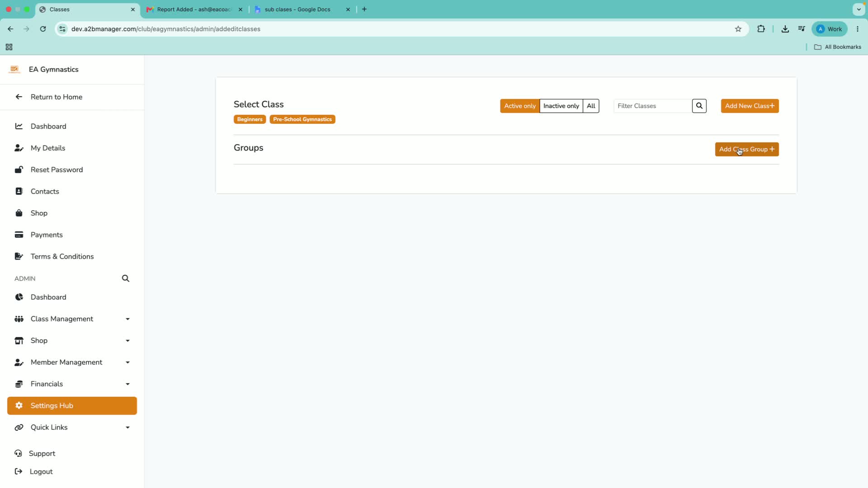Viewport: 868px width, 488px height.
Task: Click the Admin Dashboard pie chart icon
Action: pyautogui.click(x=19, y=297)
